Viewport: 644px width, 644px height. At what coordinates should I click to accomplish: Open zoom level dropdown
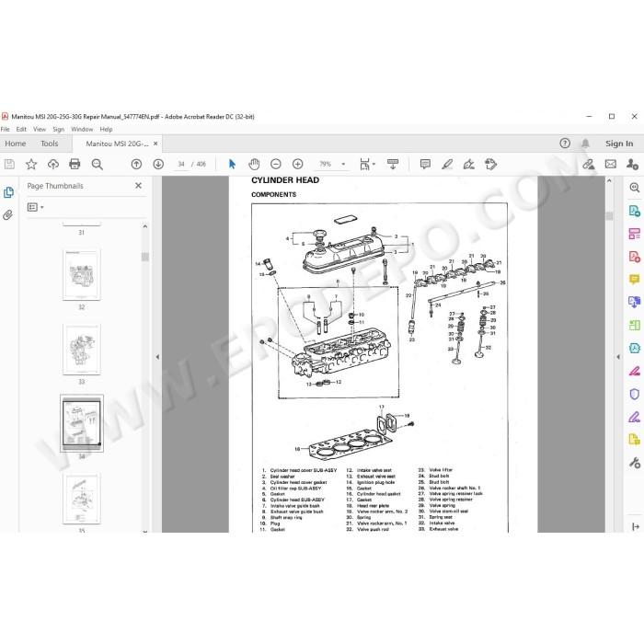click(x=343, y=165)
